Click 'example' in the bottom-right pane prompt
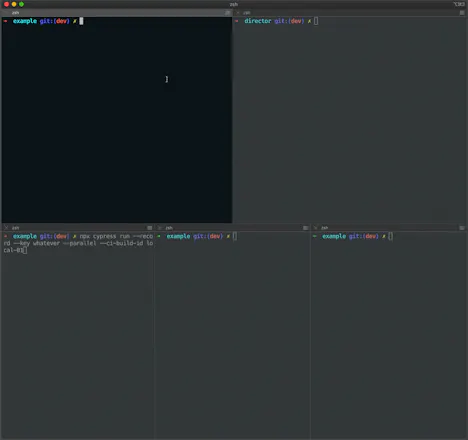Viewport: 468px width, 440px height. (334, 236)
